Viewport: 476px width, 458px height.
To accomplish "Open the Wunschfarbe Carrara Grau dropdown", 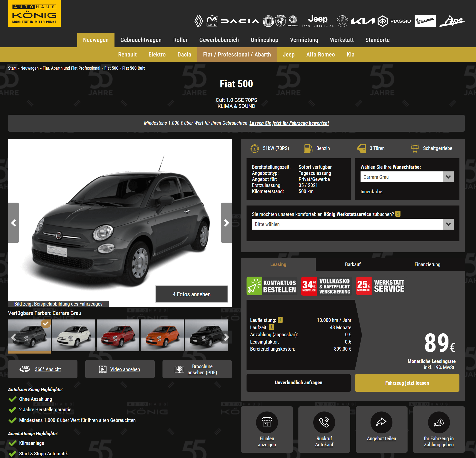I will [407, 177].
